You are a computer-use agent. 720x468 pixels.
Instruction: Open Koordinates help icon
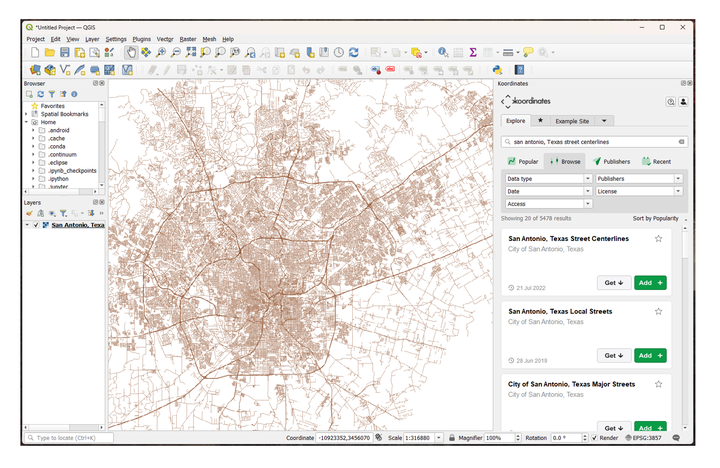(x=671, y=101)
